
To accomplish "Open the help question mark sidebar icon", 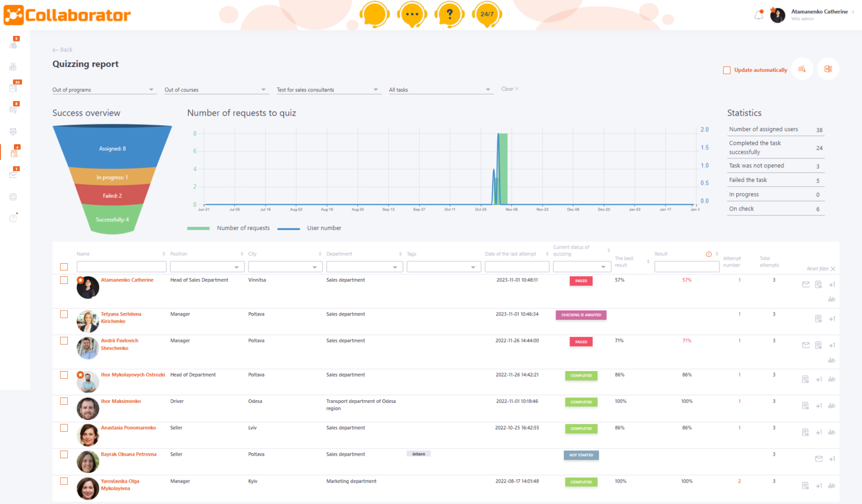I will coord(13,218).
